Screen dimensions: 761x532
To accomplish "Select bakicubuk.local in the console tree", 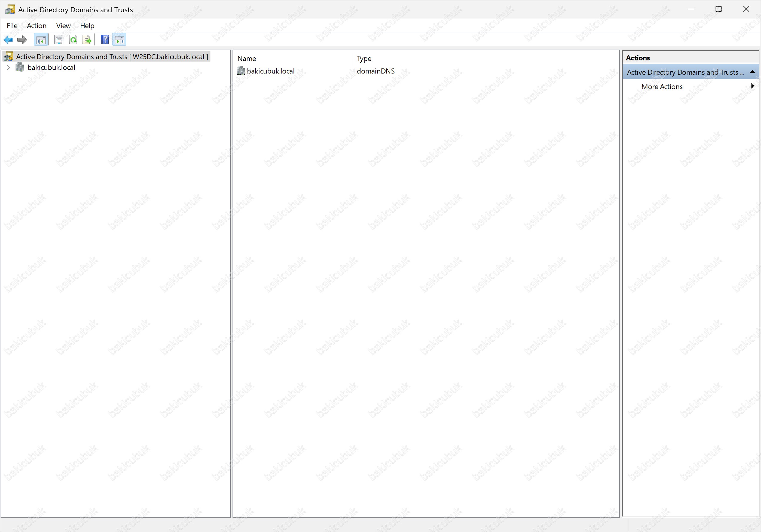I will point(51,68).
